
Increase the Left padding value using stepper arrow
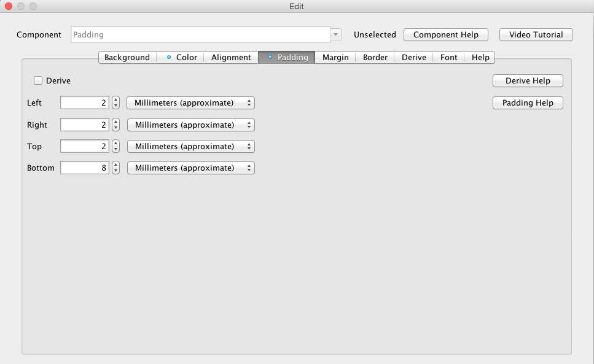pyautogui.click(x=115, y=100)
